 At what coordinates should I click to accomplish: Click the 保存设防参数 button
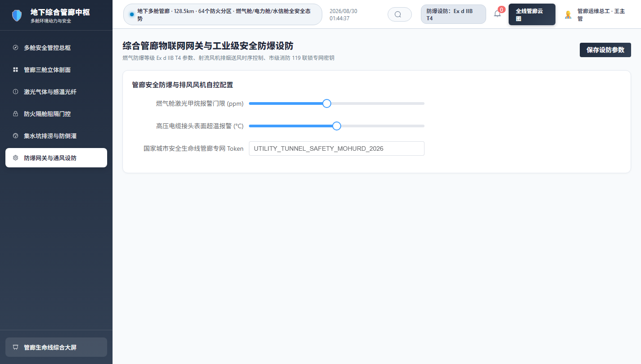[x=605, y=50]
